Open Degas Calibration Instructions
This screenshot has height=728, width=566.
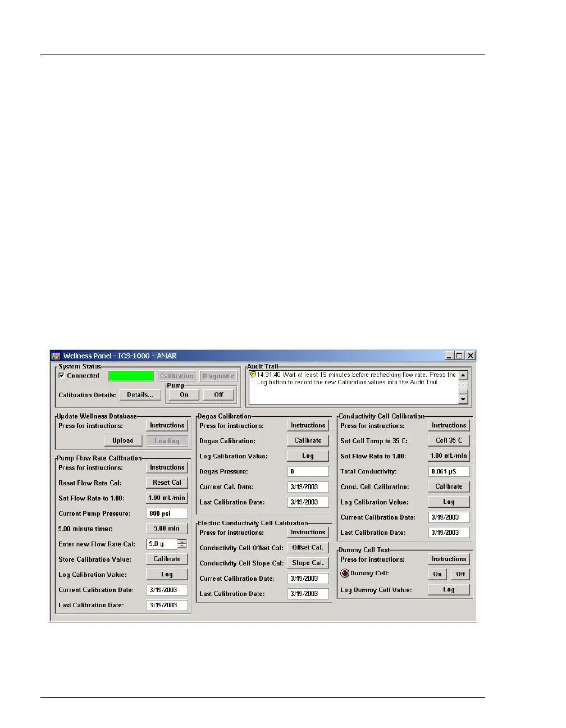pos(308,426)
